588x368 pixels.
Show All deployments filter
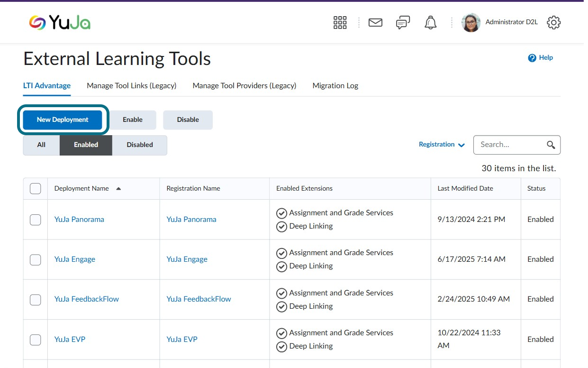[x=41, y=145]
